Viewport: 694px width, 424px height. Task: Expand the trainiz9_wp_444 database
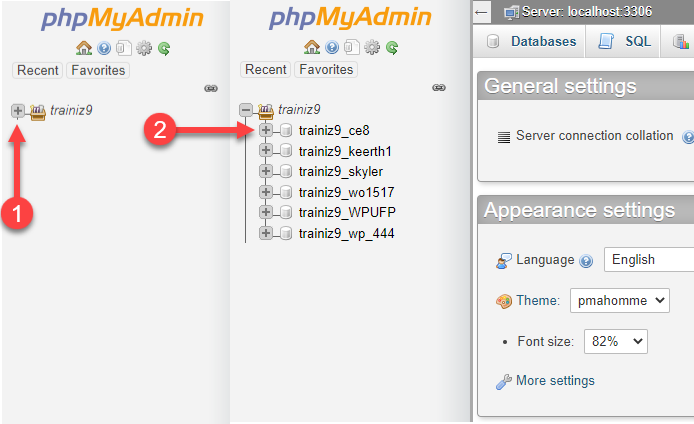click(x=266, y=233)
